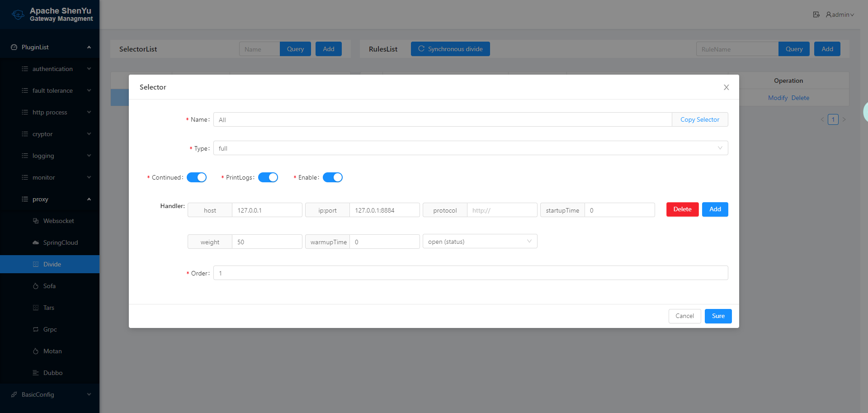Click the Modify link in Operation column
This screenshot has width=868, height=413.
(x=778, y=98)
